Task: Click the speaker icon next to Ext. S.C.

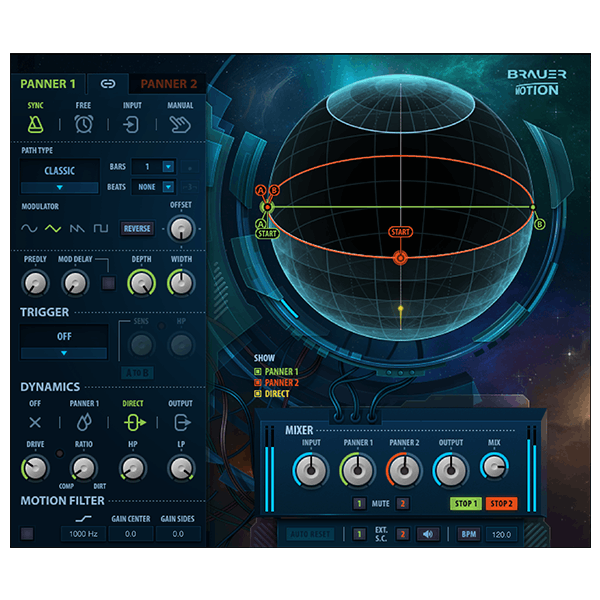Action: click(x=427, y=534)
